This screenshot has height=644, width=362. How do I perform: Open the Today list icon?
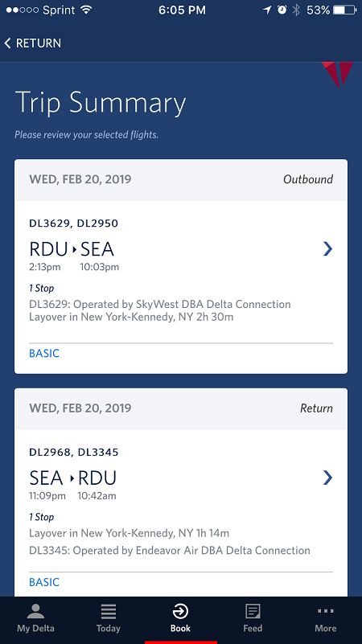tap(108, 612)
